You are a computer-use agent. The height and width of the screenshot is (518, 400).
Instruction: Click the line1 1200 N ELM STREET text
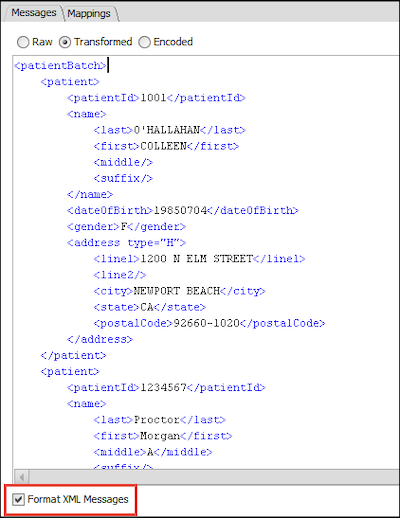[x=197, y=259]
